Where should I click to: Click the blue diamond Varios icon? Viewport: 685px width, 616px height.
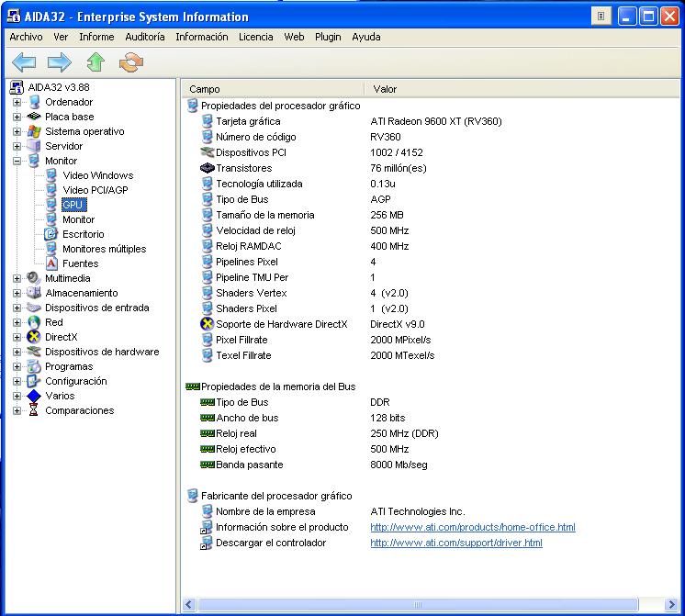click(34, 396)
